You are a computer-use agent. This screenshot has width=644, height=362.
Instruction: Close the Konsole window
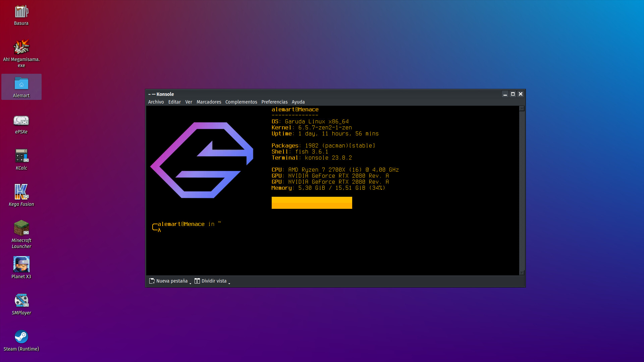tap(521, 94)
